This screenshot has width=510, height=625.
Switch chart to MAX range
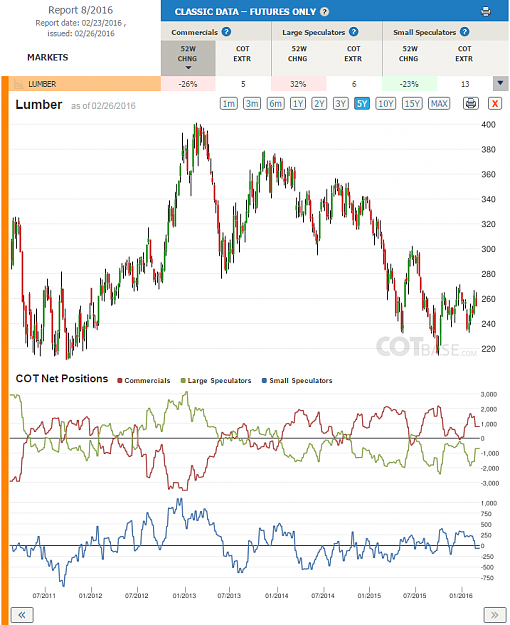pos(439,104)
